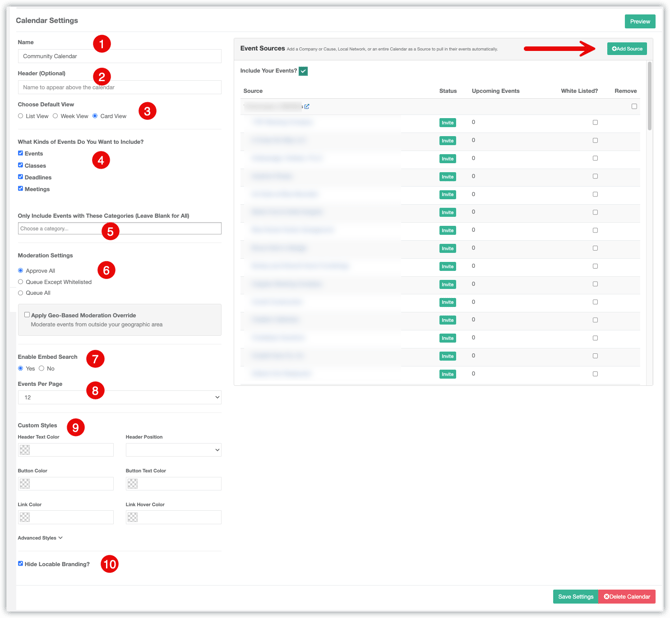Open the category chooser field

click(120, 228)
